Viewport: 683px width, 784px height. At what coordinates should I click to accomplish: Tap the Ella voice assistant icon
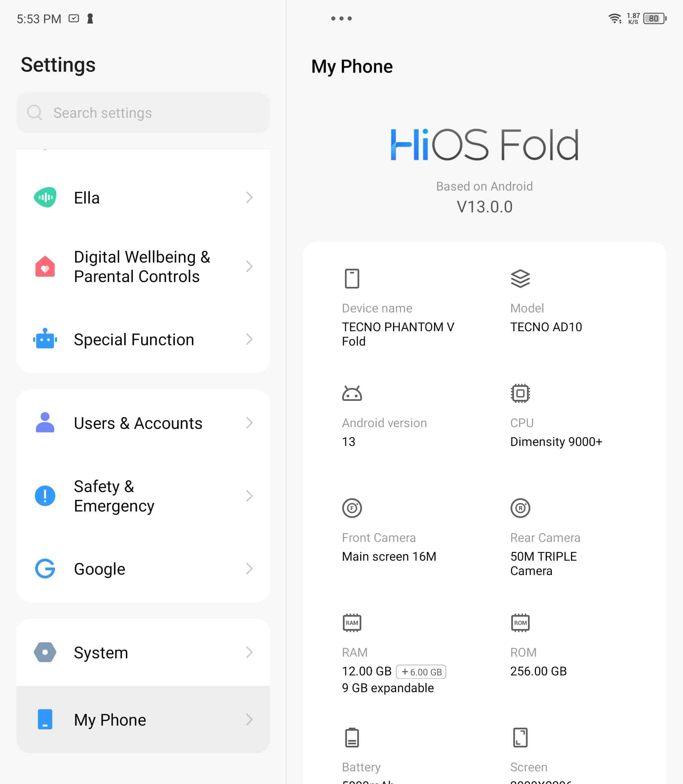(45, 197)
